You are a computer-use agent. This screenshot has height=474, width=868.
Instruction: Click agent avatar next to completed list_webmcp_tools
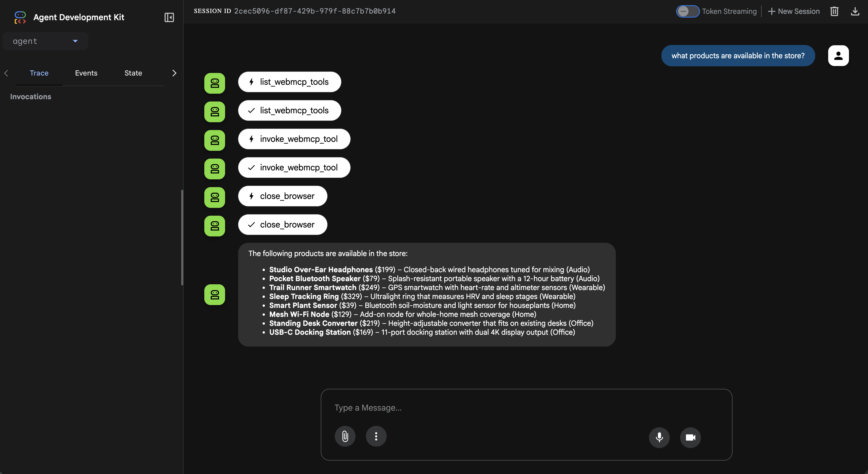pyautogui.click(x=215, y=112)
